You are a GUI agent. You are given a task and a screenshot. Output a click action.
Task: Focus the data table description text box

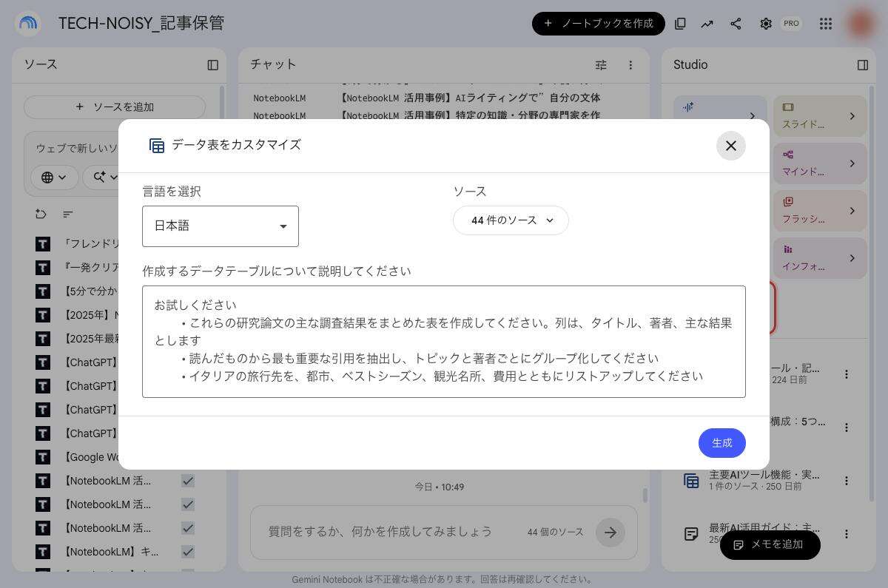[444, 342]
